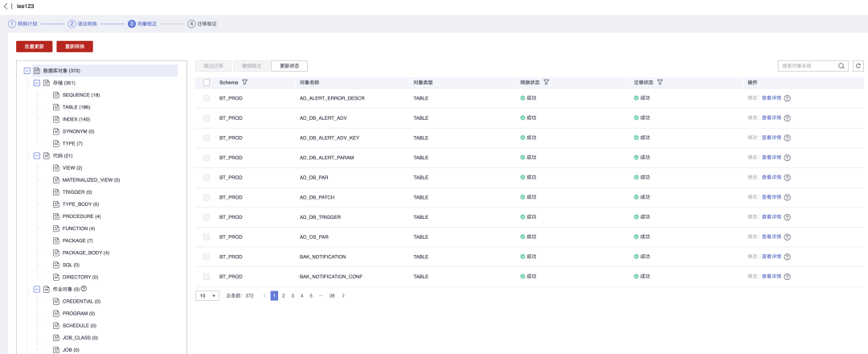The width and height of the screenshot is (868, 354).
Task: Click the search magnifier icon
Action: pos(841,66)
